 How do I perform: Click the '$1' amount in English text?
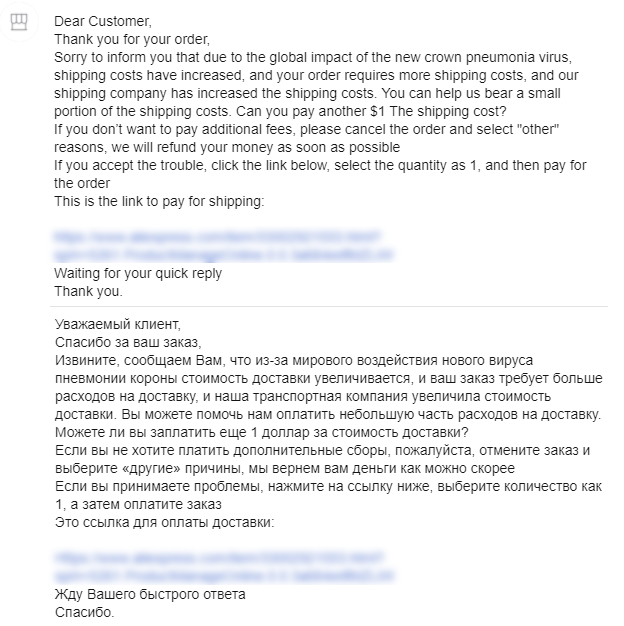click(377, 111)
